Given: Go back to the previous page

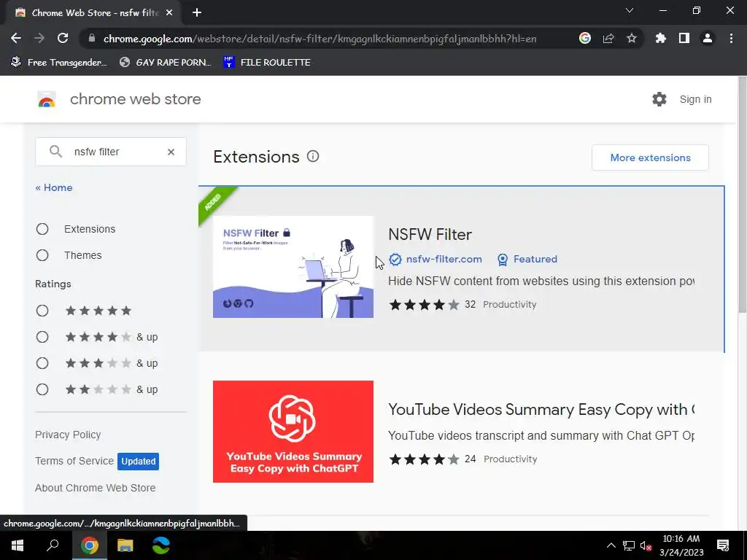Looking at the screenshot, I should (16, 38).
